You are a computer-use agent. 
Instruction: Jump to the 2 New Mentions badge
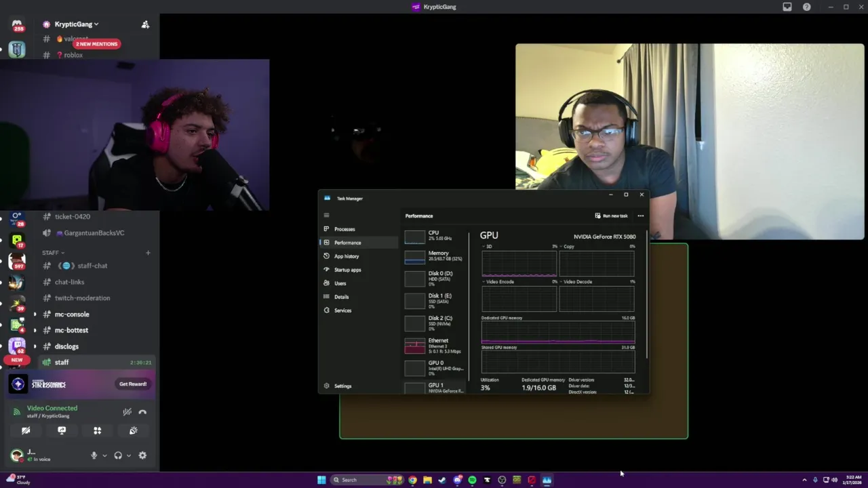96,44
